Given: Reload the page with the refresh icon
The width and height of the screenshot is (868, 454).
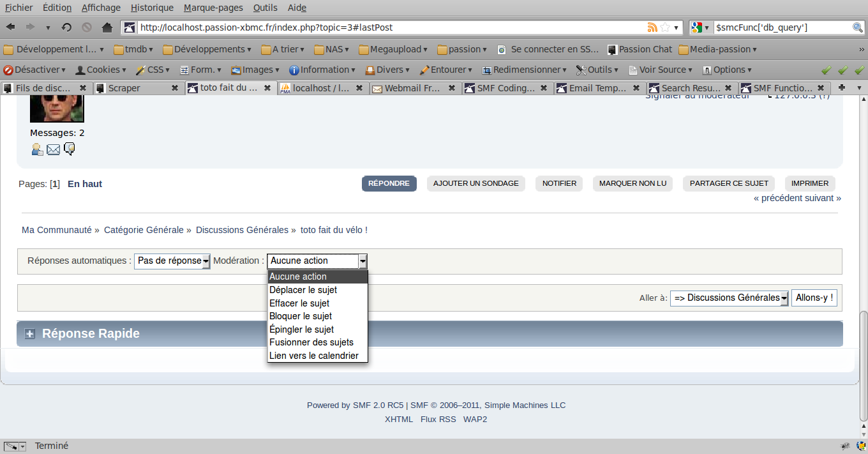Looking at the screenshot, I should click(x=66, y=27).
